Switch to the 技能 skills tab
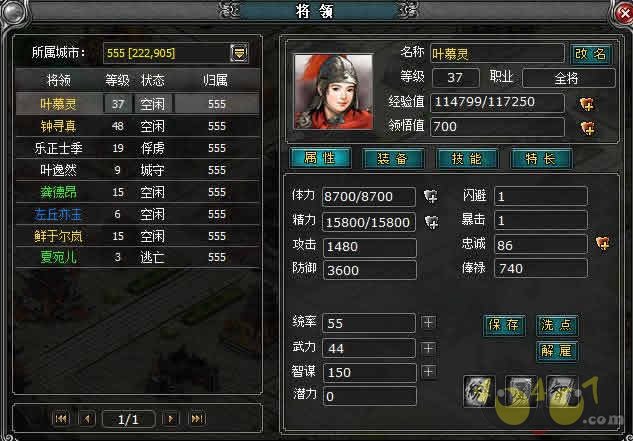 [x=467, y=158]
